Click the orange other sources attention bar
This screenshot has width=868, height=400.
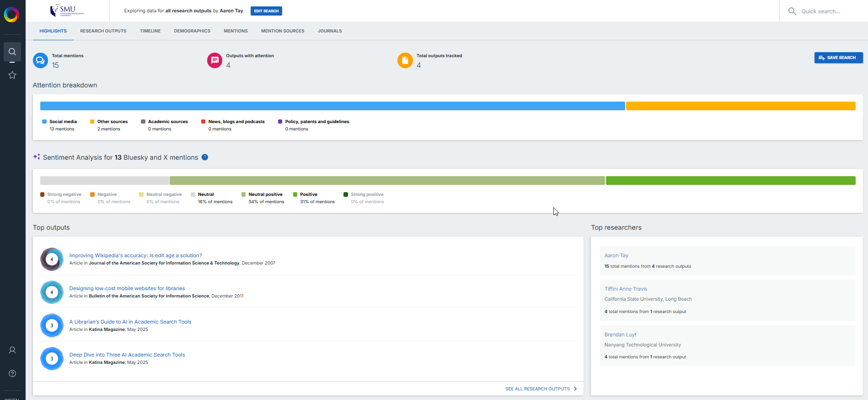741,106
